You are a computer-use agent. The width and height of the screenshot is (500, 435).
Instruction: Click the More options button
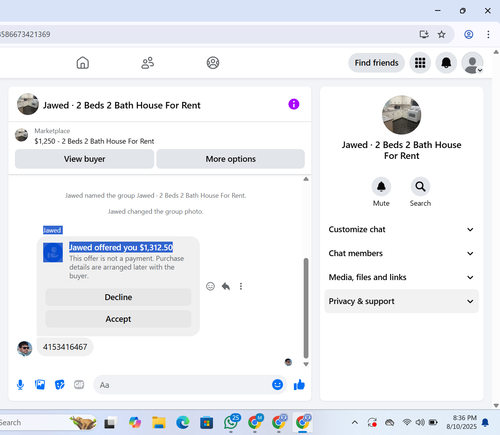(230, 159)
